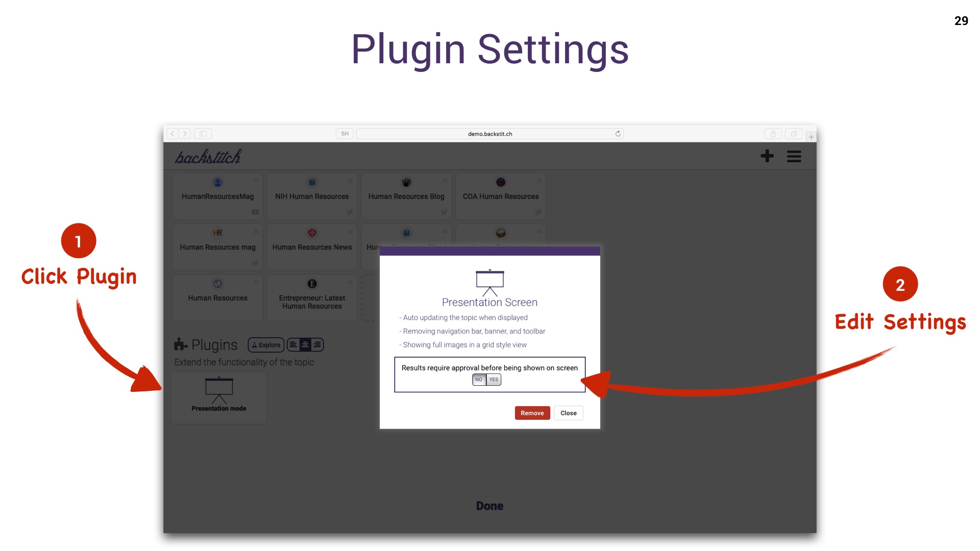Screen dimensions: 980x551
Task: Click the add new item plus icon
Action: coord(767,156)
